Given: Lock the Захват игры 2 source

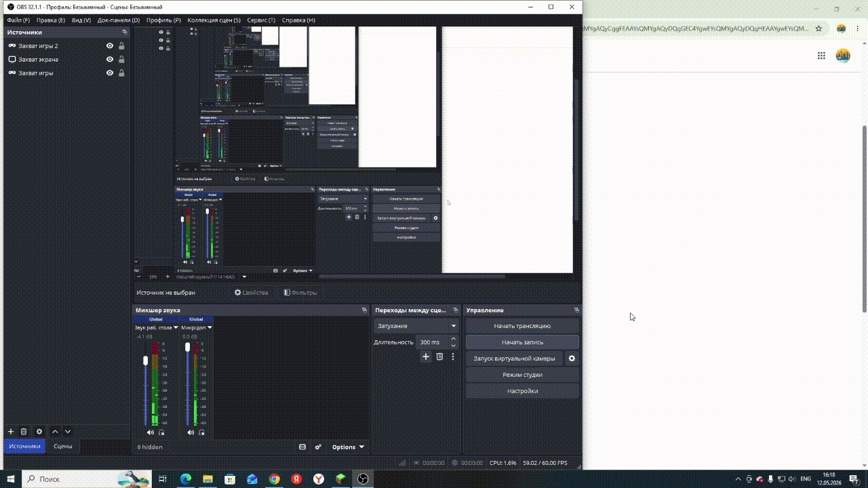Looking at the screenshot, I should tap(121, 46).
